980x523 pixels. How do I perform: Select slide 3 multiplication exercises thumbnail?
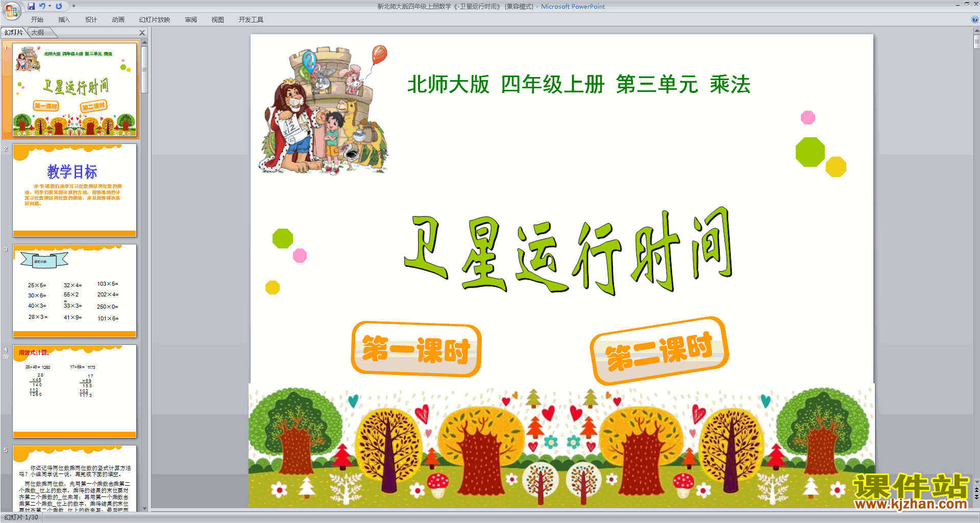[75, 291]
